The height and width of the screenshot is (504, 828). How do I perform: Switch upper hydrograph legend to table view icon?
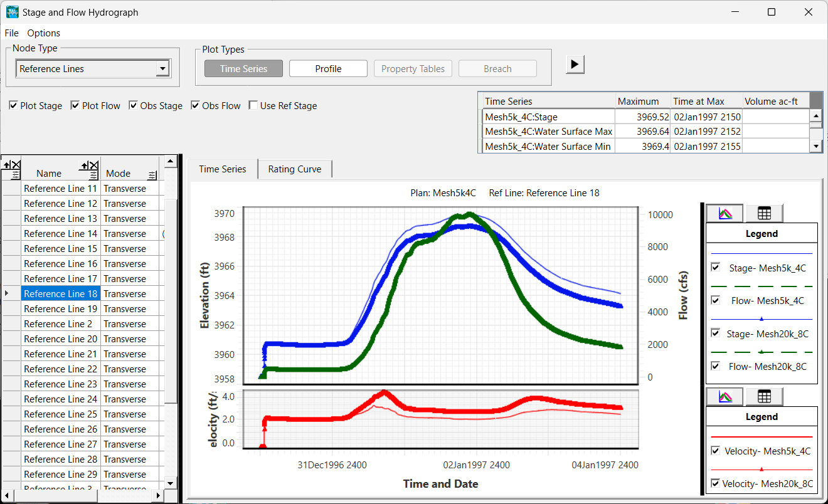click(x=763, y=213)
